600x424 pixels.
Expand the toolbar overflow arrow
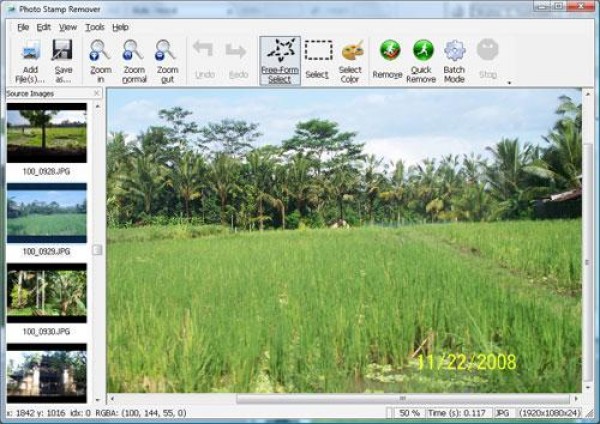click(509, 82)
